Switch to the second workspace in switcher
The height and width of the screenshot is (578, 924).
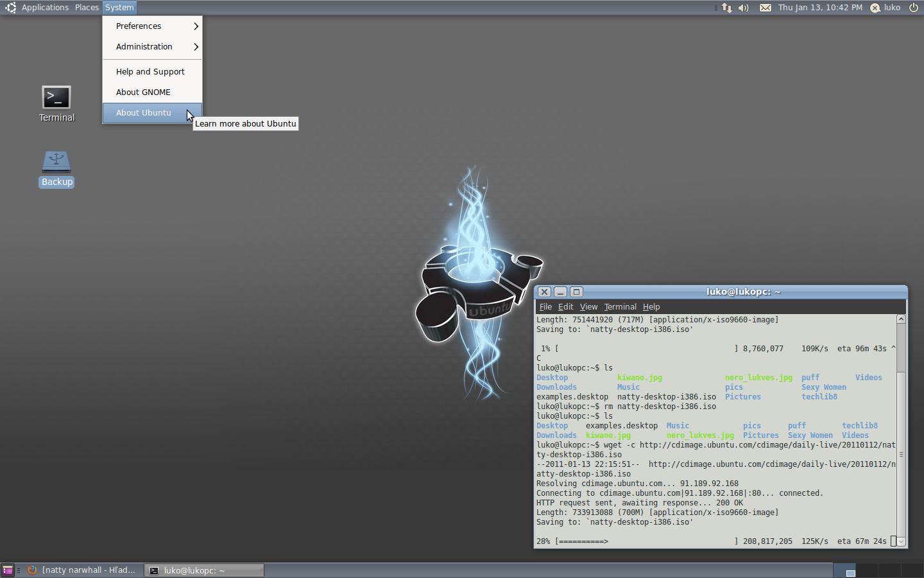pyautogui.click(x=868, y=570)
